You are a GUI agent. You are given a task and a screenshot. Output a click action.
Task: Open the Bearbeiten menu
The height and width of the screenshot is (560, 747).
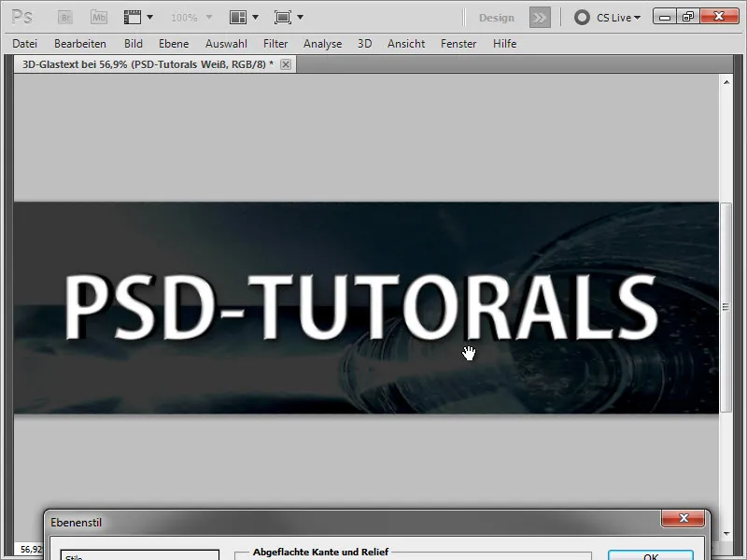[80, 44]
